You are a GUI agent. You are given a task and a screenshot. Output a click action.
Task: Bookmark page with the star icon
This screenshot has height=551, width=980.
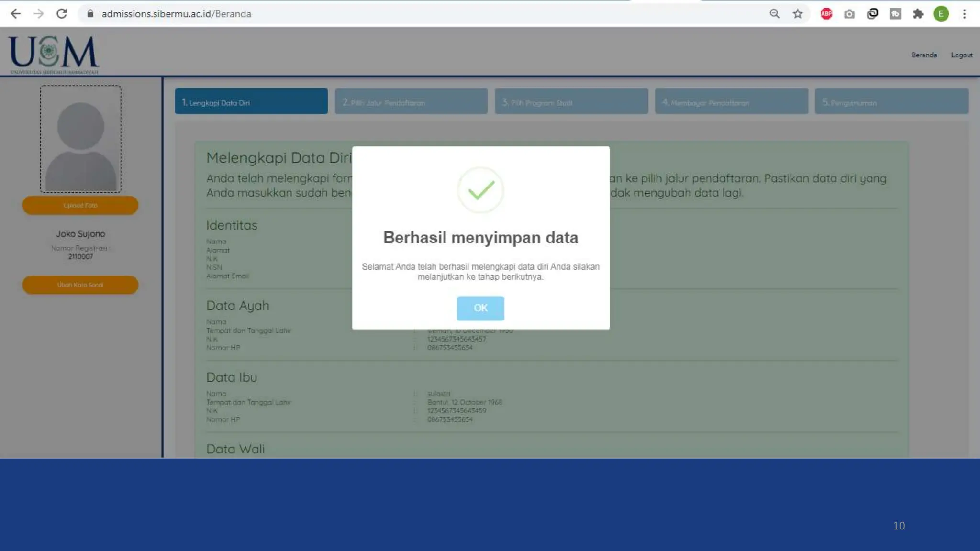pos(797,14)
